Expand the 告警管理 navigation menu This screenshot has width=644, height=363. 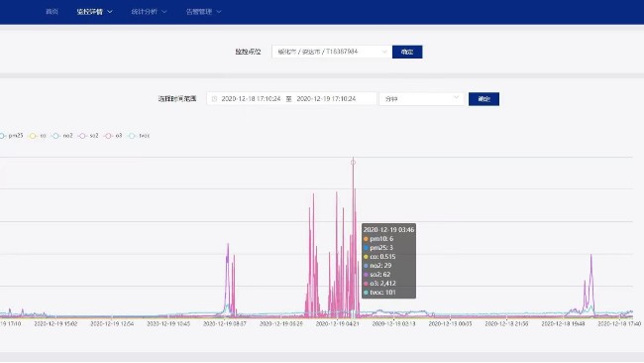point(203,12)
